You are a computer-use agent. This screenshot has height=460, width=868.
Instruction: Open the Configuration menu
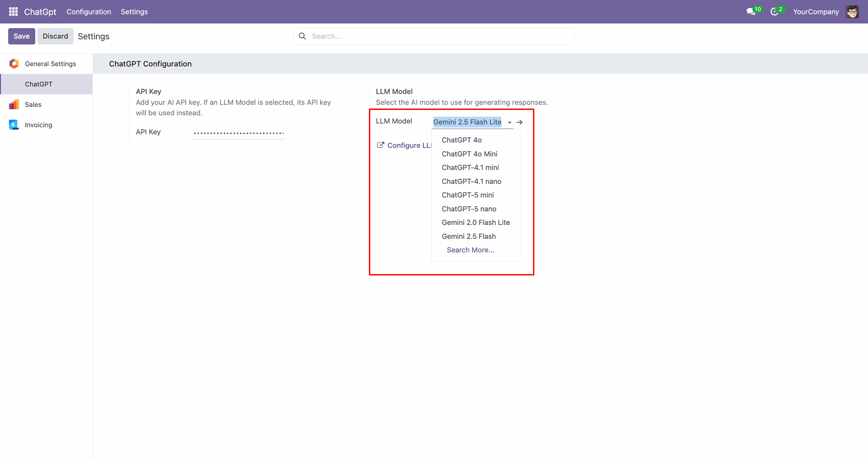pos(89,12)
